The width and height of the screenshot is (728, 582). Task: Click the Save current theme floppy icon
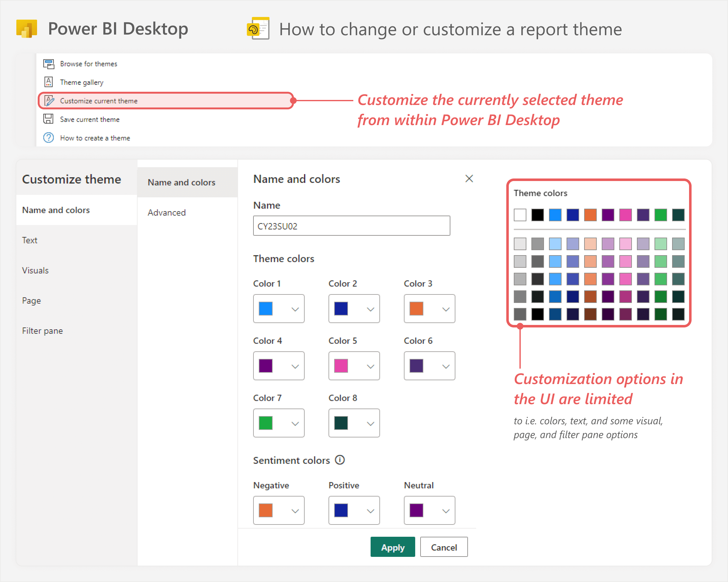[48, 119]
